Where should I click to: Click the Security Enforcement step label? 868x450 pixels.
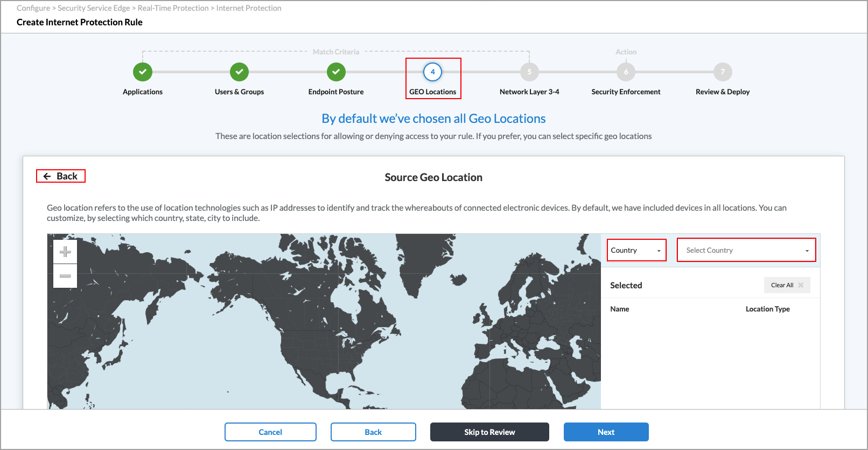click(626, 92)
